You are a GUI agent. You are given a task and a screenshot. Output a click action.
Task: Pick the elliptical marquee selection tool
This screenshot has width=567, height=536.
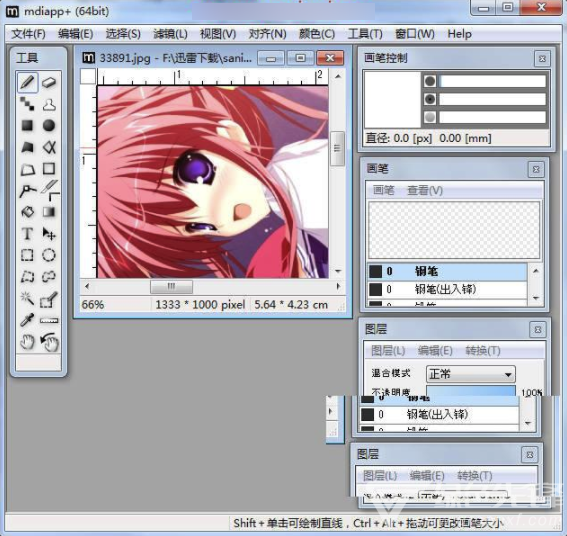49,255
